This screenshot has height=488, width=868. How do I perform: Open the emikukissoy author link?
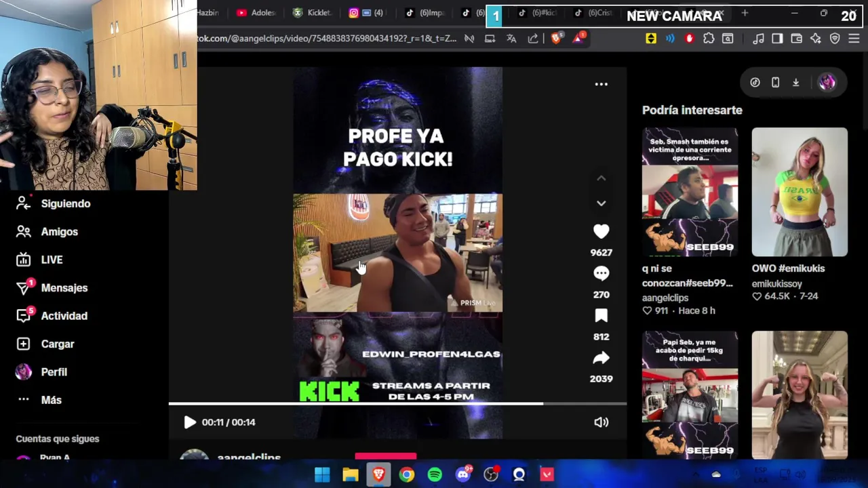point(777,284)
